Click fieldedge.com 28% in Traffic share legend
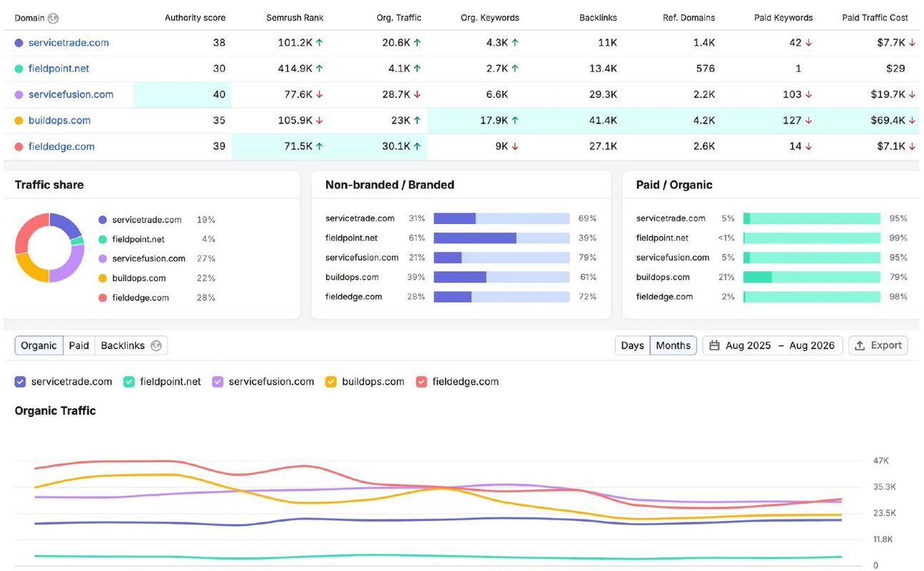Screen dimensions: 924x571 click(x=157, y=298)
